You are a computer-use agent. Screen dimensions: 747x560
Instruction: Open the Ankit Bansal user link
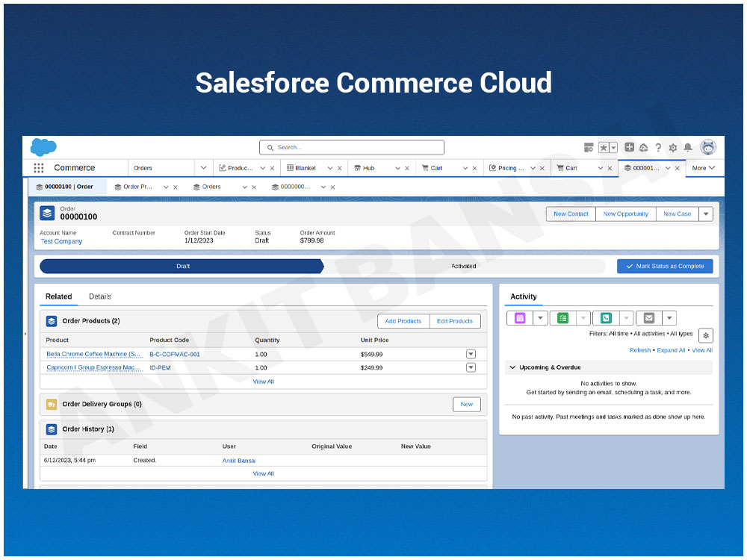coord(239,461)
